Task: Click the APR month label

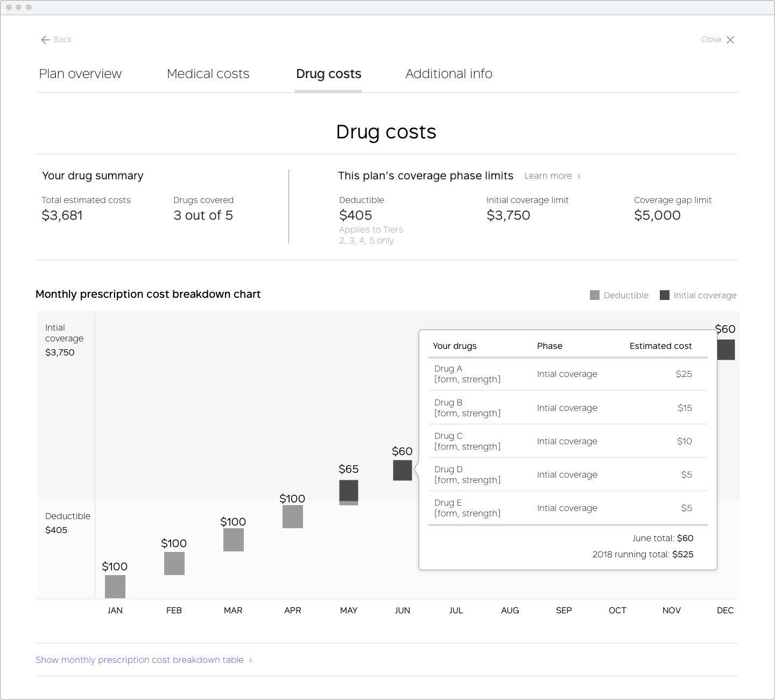Action: [293, 611]
